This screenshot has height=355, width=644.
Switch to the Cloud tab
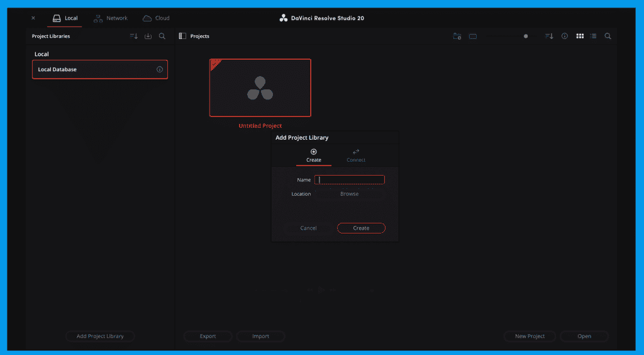156,18
